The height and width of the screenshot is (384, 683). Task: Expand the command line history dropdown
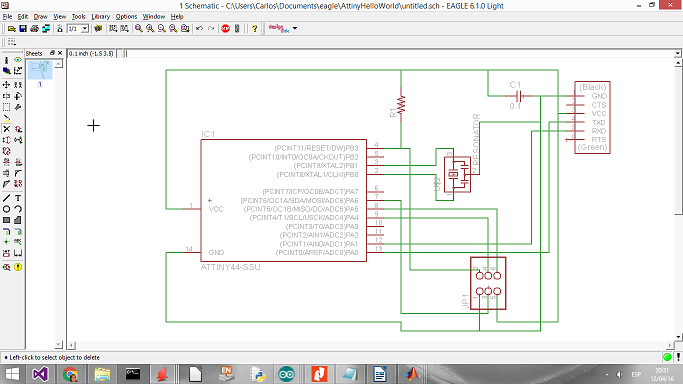[678, 54]
